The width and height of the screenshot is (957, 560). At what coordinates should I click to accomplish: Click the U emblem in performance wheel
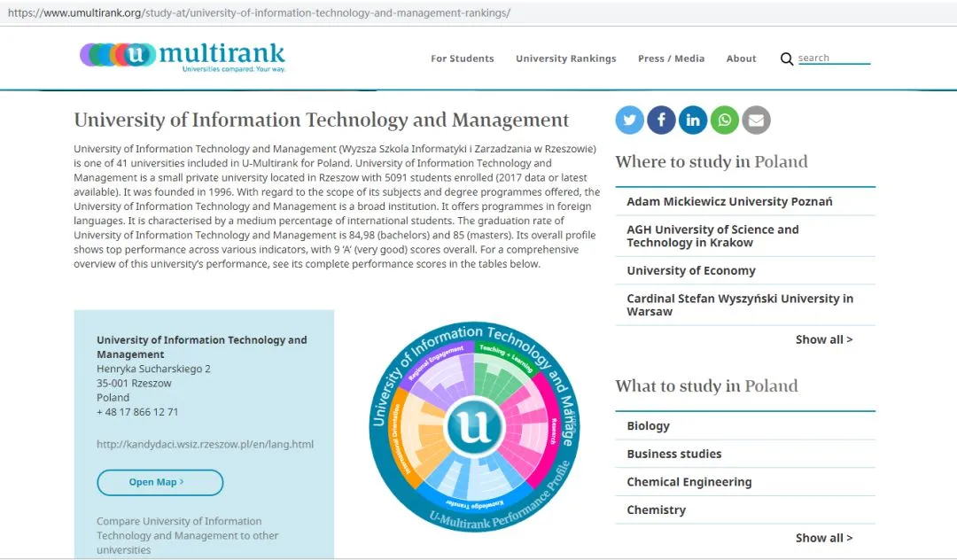click(x=474, y=426)
